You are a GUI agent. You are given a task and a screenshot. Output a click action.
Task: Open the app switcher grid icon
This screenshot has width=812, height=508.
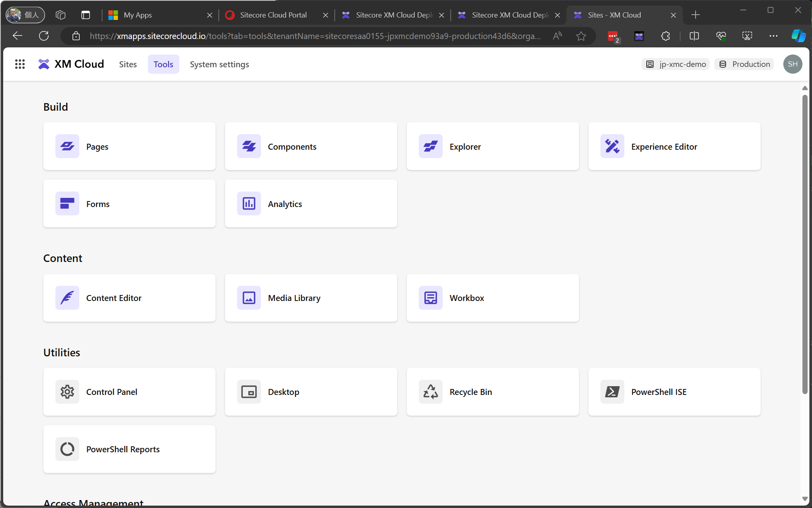click(x=20, y=64)
